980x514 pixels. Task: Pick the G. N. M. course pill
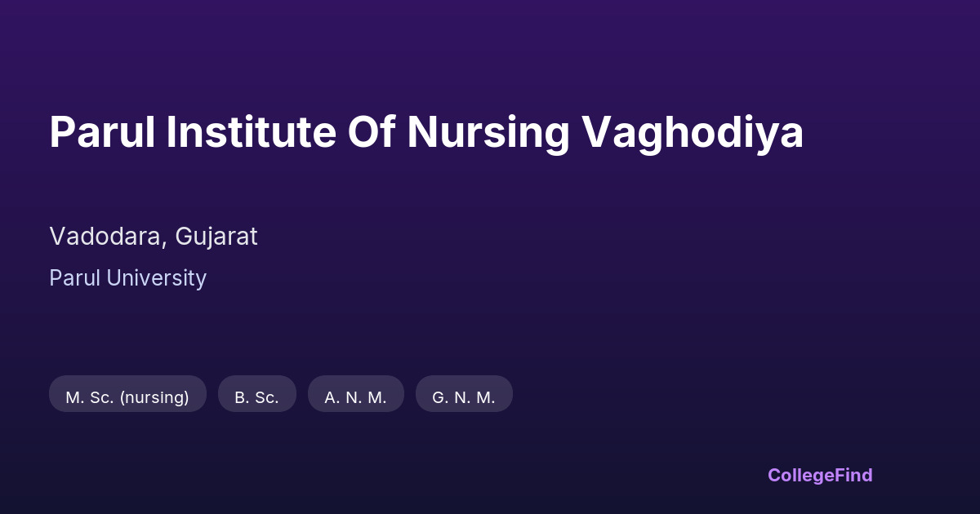tap(464, 397)
